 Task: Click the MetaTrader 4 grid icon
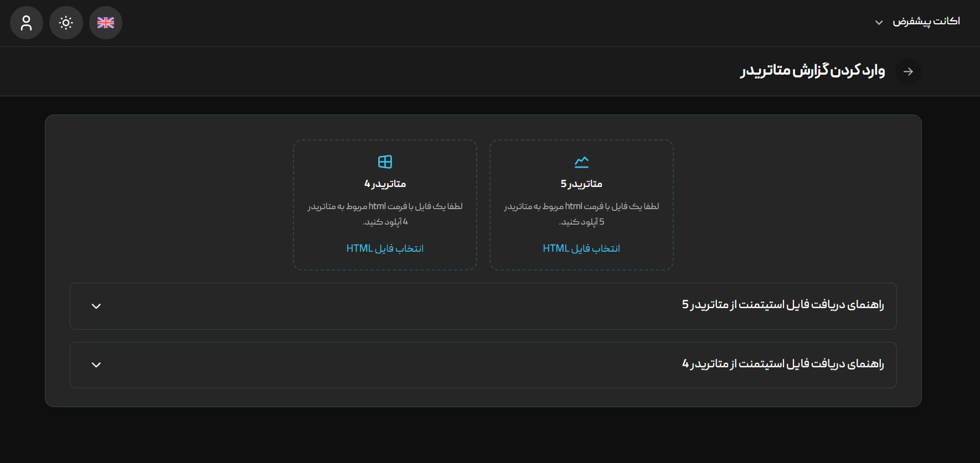coord(385,162)
